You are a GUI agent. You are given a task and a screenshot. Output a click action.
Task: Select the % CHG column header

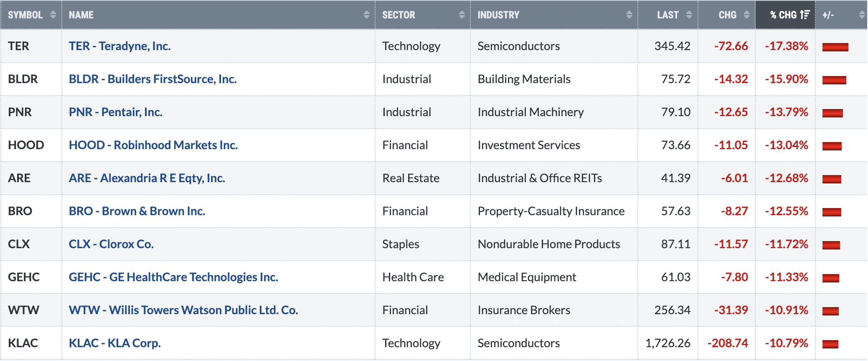(785, 15)
